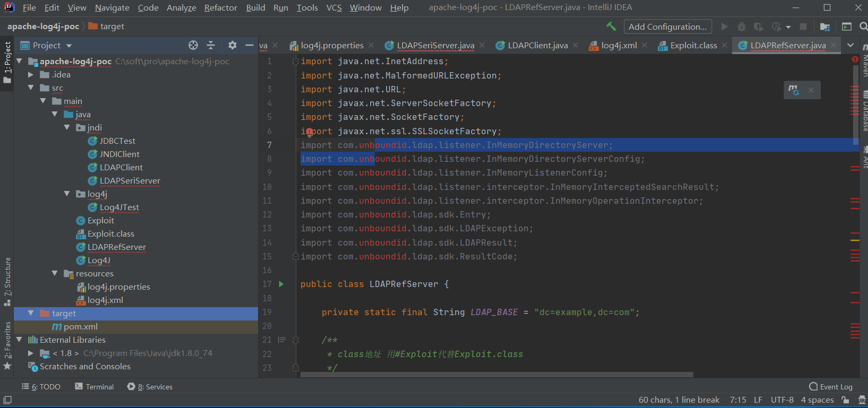Click Collapse All icon in Project panel
This screenshot has width=868, height=408.
pos(211,45)
